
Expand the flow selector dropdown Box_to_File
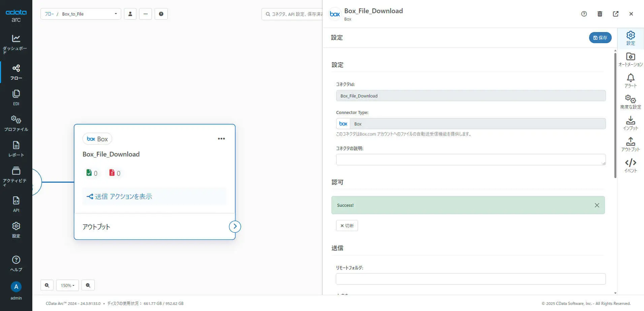(81, 14)
